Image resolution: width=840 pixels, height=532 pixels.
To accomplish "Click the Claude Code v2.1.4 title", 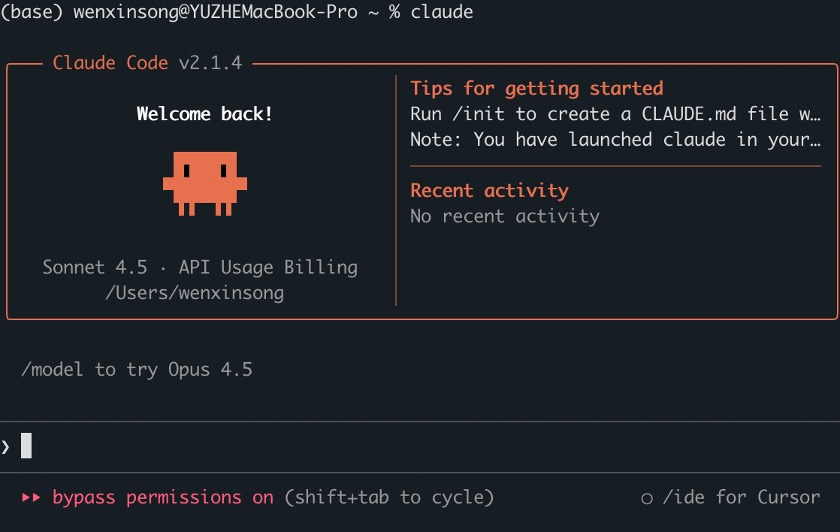I will (x=147, y=63).
